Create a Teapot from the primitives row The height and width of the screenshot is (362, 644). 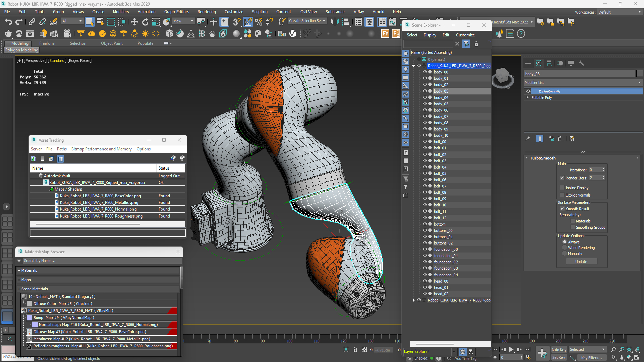coord(8,34)
